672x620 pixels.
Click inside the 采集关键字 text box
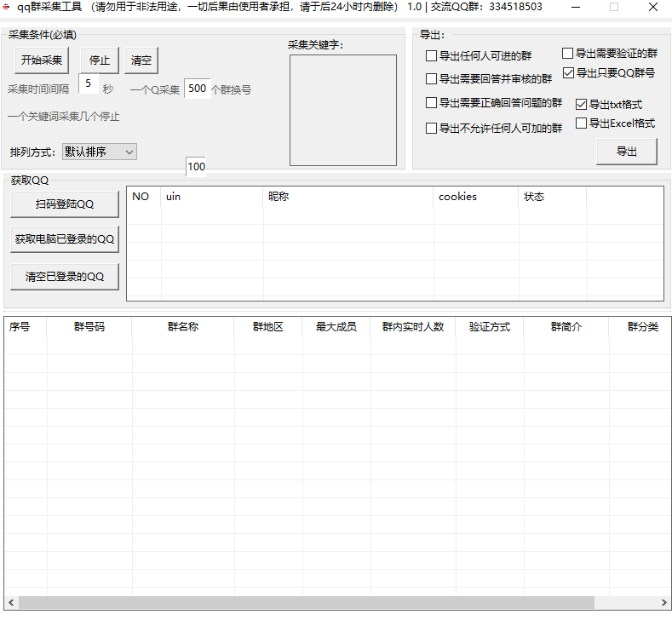(x=343, y=110)
